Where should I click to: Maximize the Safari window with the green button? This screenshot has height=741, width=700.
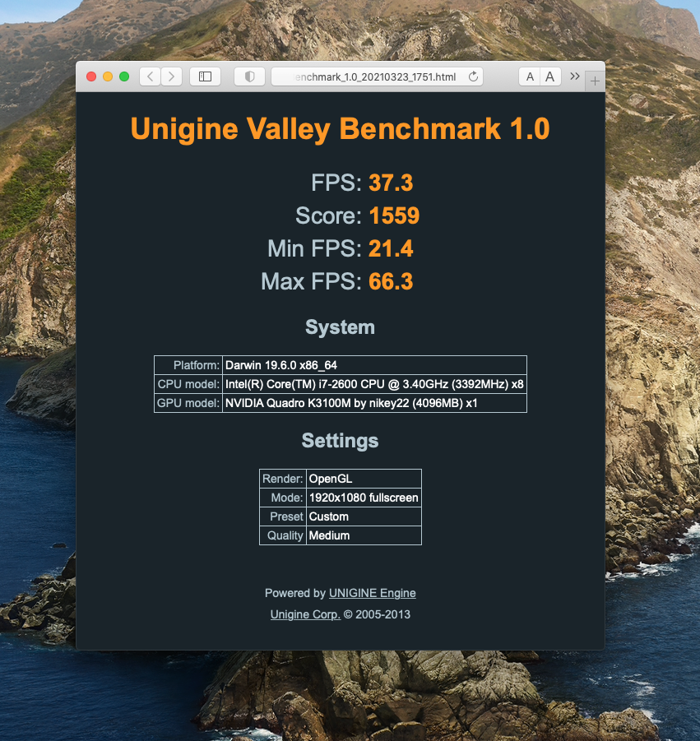[124, 76]
